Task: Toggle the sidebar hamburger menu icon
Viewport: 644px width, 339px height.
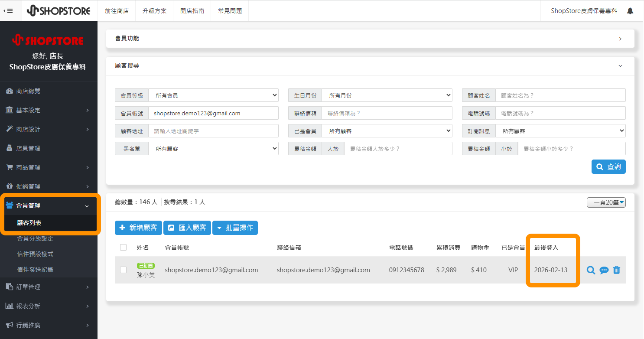Action: tap(8, 11)
